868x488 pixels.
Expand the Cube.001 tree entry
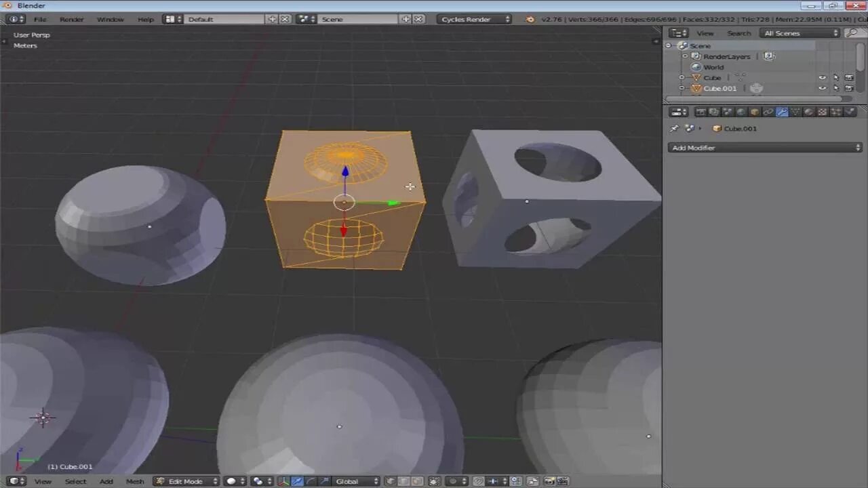(682, 88)
